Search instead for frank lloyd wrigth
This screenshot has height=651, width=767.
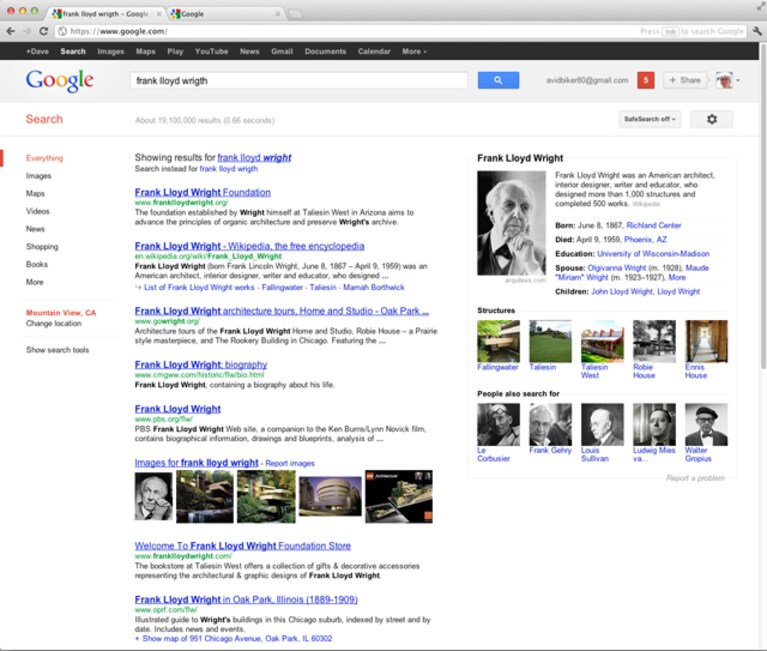[x=228, y=169]
